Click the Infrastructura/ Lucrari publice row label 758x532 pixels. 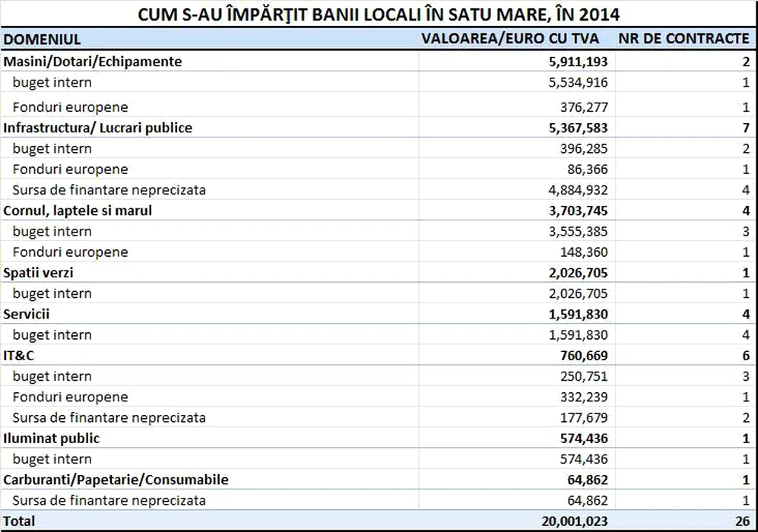[97, 128]
